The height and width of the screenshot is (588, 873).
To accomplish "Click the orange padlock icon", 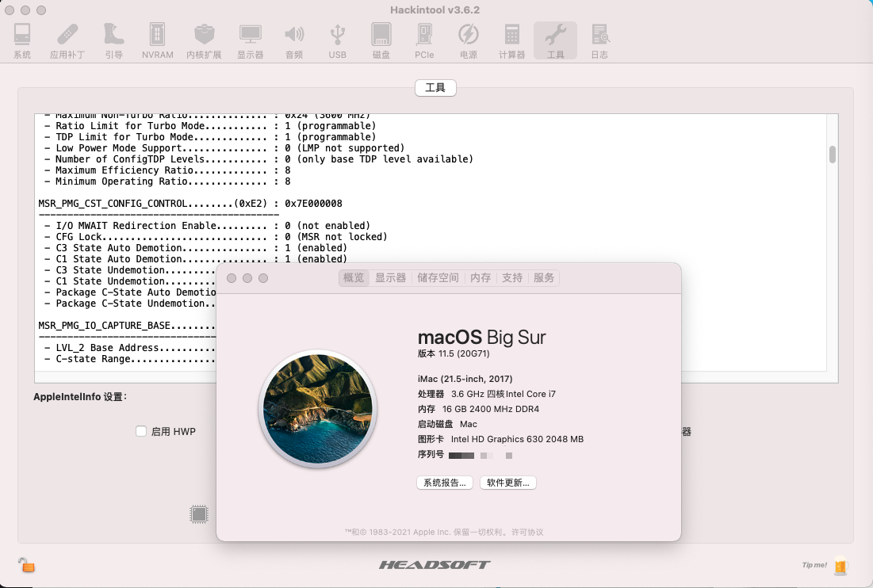I will (x=26, y=565).
